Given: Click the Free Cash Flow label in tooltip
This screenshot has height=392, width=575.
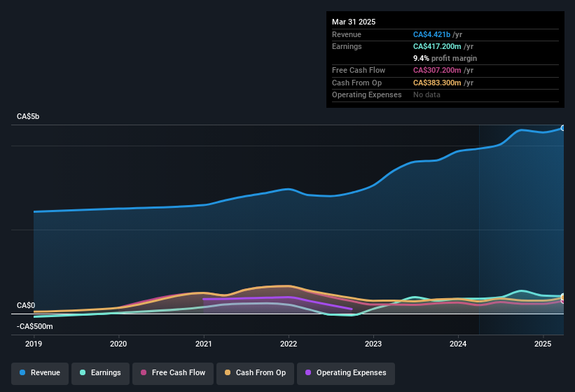Looking at the screenshot, I should point(359,70).
